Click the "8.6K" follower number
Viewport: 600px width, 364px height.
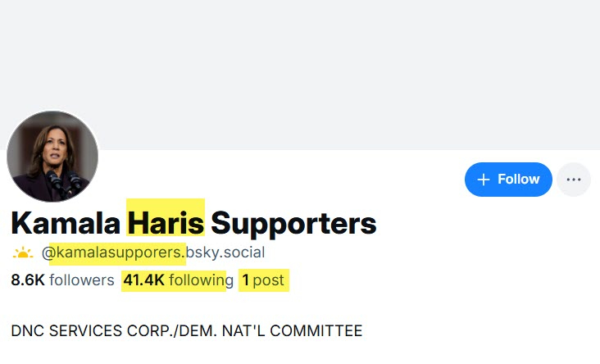coord(28,280)
